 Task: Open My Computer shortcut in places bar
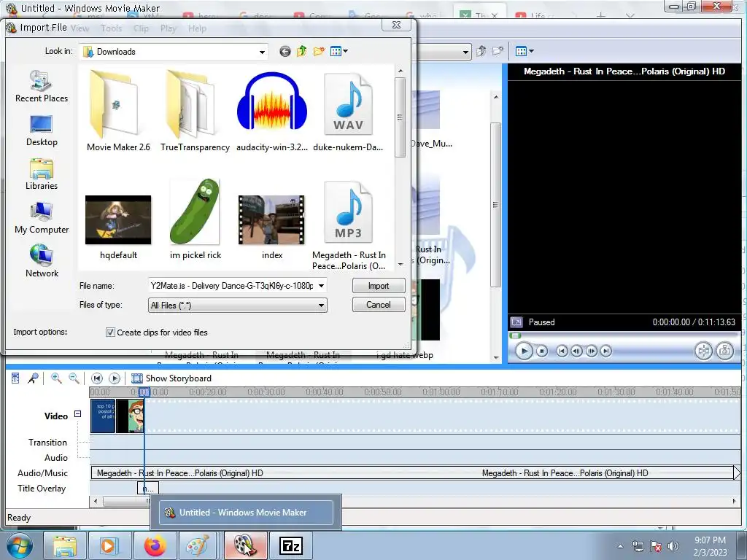[x=42, y=218]
